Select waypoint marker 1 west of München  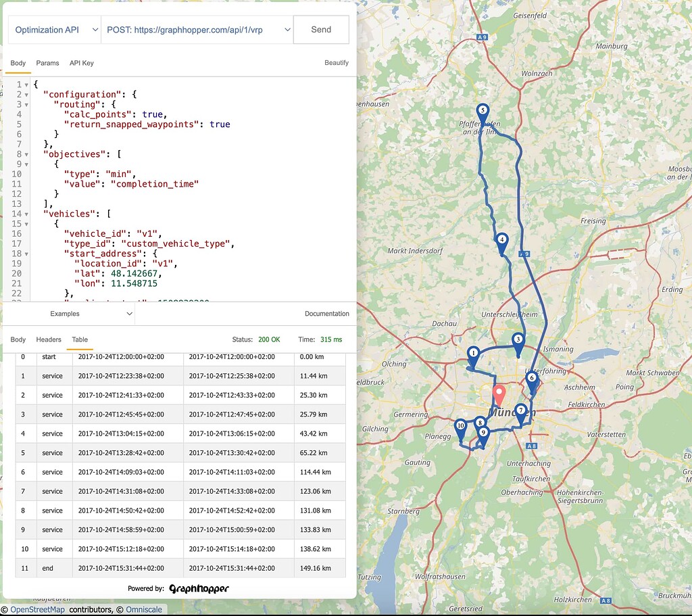[474, 352]
